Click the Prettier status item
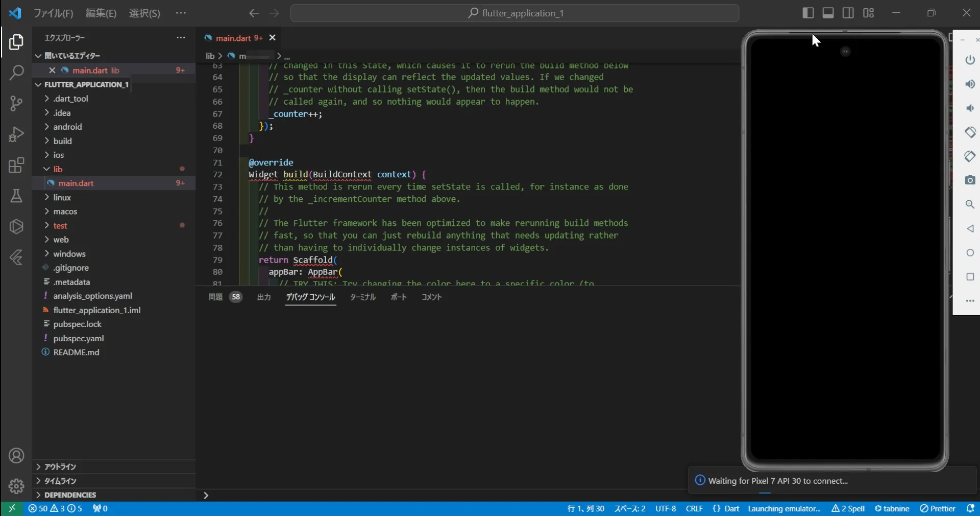 pos(938,508)
